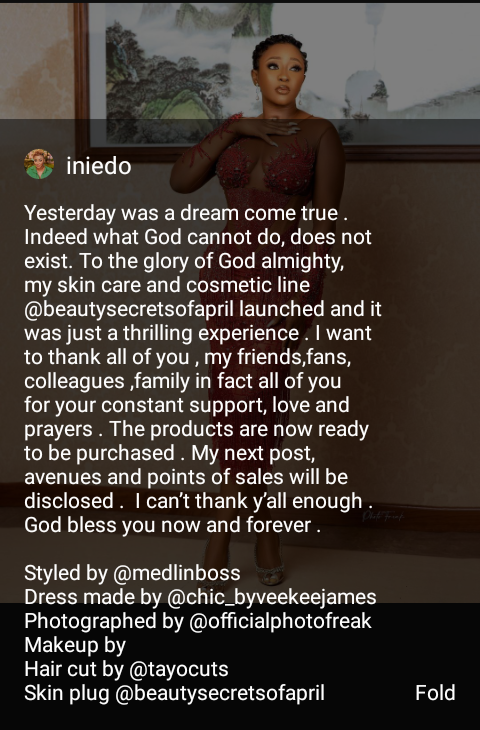Tap the 'Styled by' label text
The height and width of the screenshot is (730, 480).
tap(66, 573)
